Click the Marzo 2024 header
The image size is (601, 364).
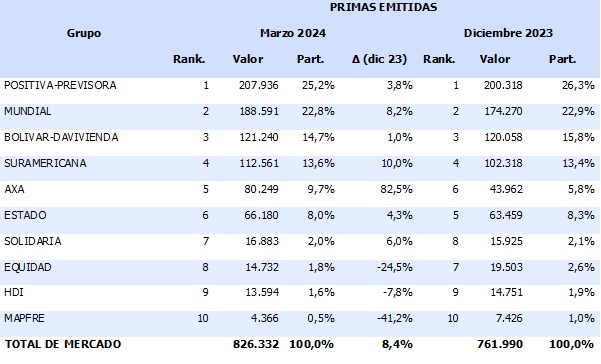pos(293,33)
